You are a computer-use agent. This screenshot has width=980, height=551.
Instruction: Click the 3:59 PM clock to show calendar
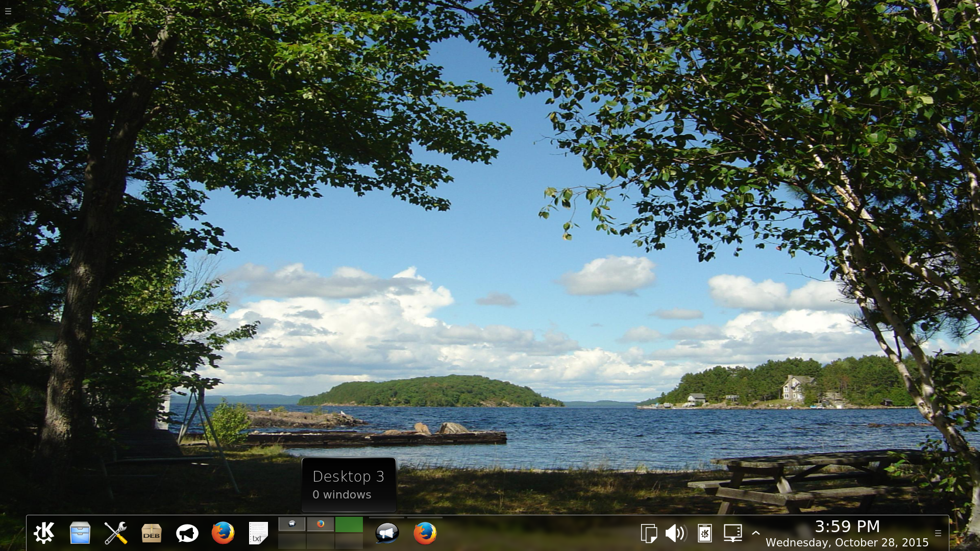coord(847,527)
